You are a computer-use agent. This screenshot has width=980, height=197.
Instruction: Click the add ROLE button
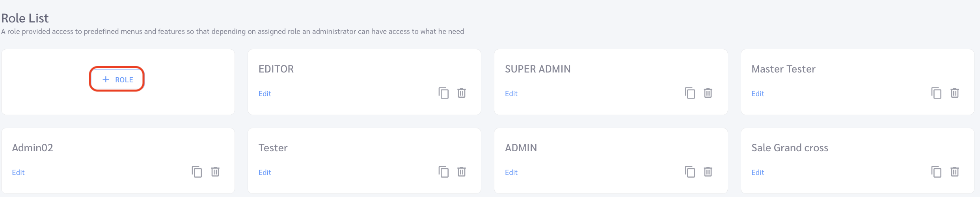pyautogui.click(x=117, y=79)
